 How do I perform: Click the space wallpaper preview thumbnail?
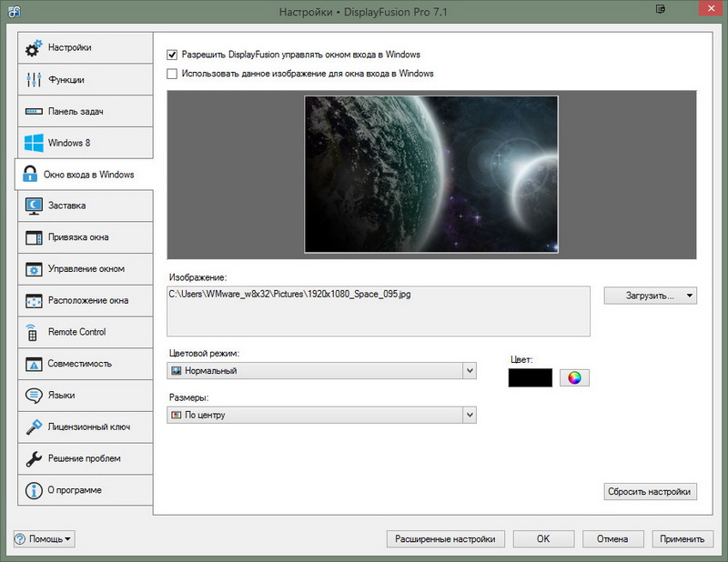[x=431, y=175]
